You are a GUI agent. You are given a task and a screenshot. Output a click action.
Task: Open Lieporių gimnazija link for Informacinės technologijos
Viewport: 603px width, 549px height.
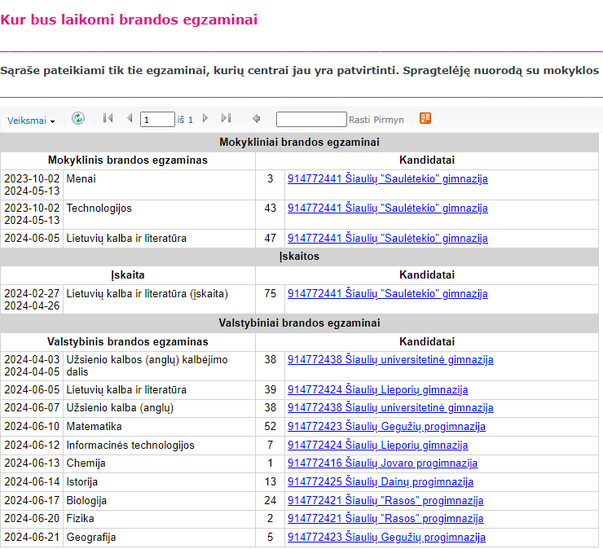pos(378,445)
